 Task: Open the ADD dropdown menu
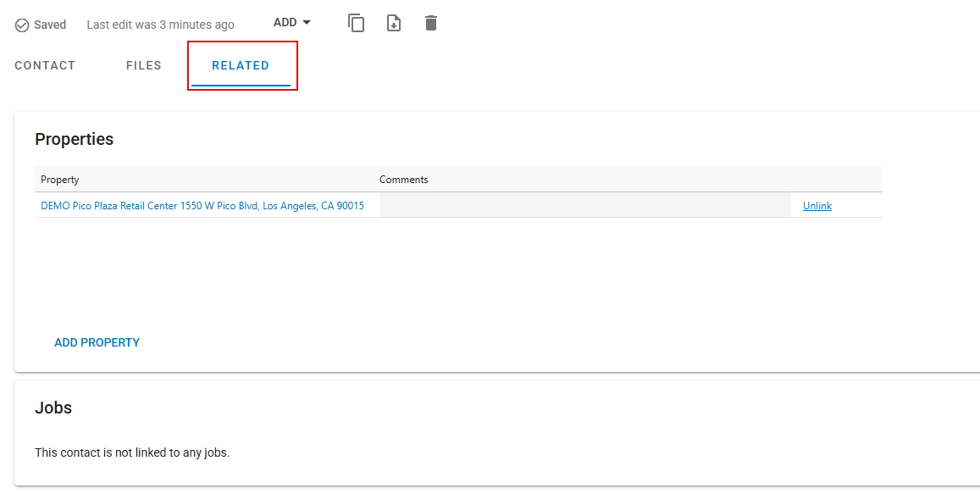pos(292,23)
